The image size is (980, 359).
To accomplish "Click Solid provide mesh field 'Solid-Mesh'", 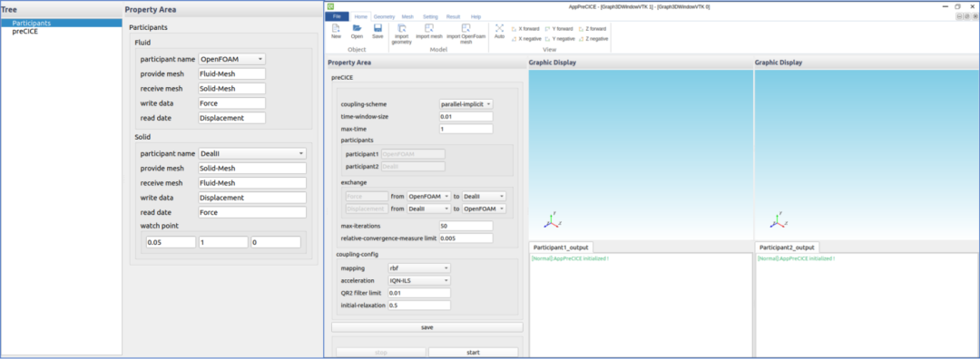I will (252, 168).
